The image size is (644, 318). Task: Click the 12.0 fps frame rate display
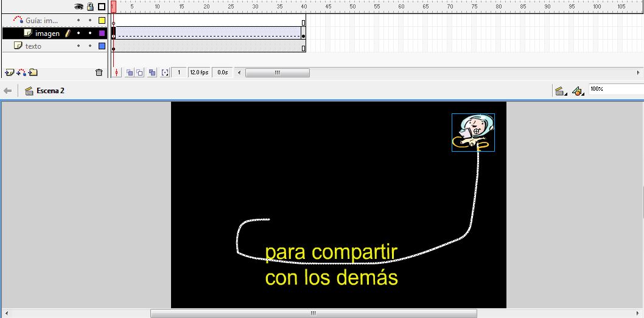click(199, 72)
